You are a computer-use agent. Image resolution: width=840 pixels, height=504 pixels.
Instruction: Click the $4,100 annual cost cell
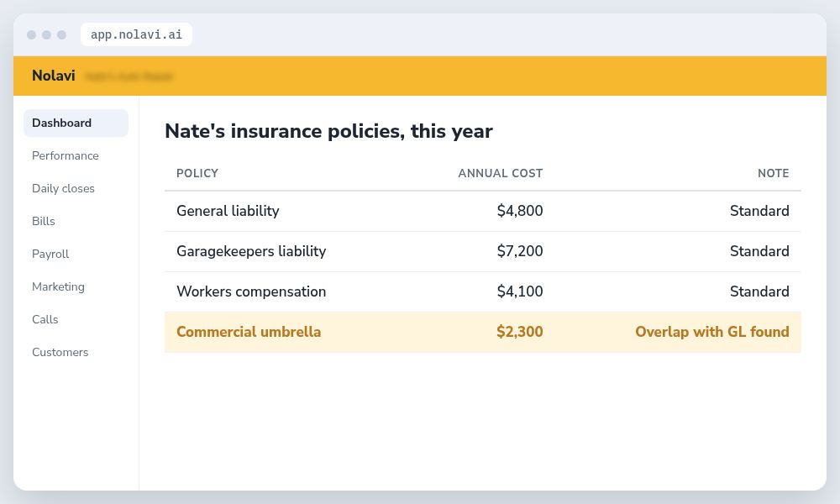coord(520,291)
